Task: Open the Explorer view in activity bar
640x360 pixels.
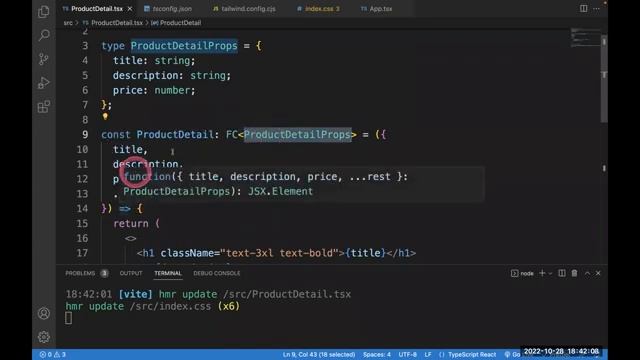Action: [x=44, y=11]
